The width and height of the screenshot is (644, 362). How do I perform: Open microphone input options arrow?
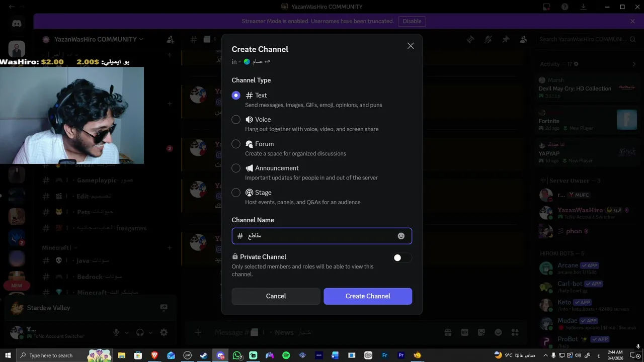point(126,332)
